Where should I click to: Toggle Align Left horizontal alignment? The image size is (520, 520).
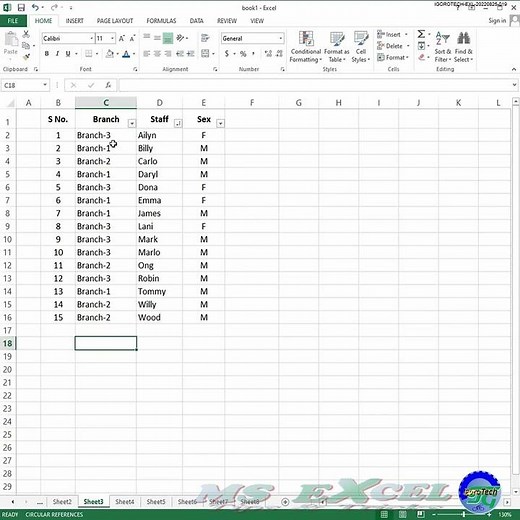(147, 54)
